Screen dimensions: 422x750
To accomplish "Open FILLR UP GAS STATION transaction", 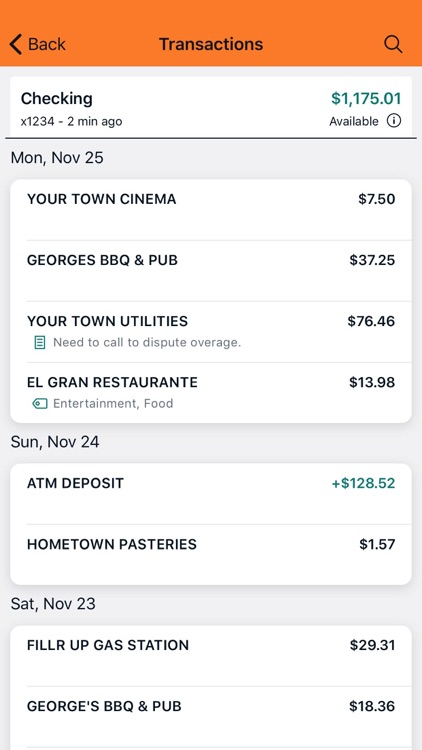I will point(211,656).
